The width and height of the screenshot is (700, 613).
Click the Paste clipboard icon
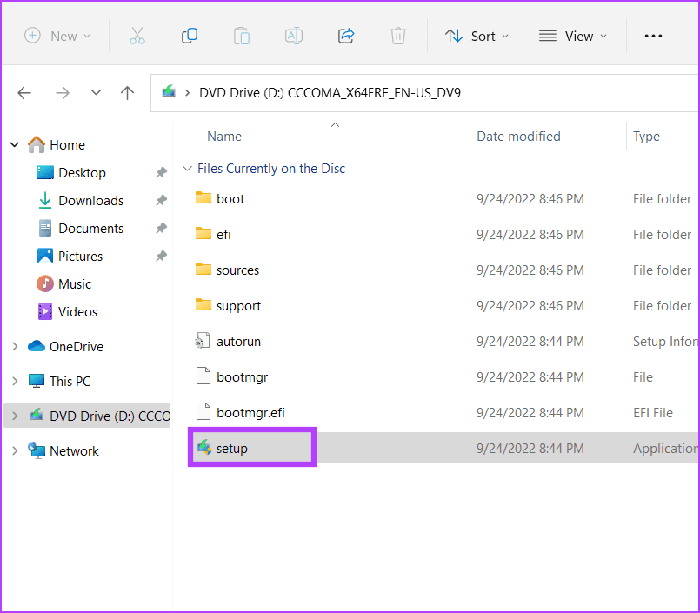point(242,36)
